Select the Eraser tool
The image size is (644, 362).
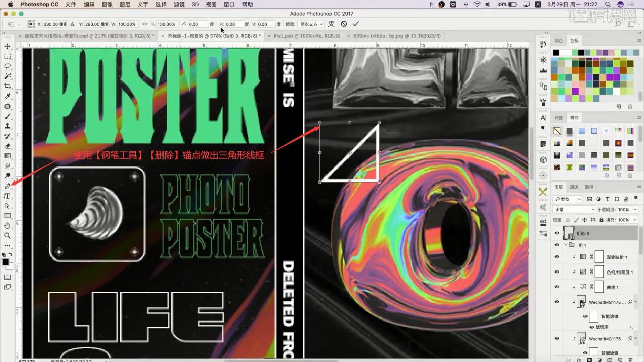[x=7, y=146]
